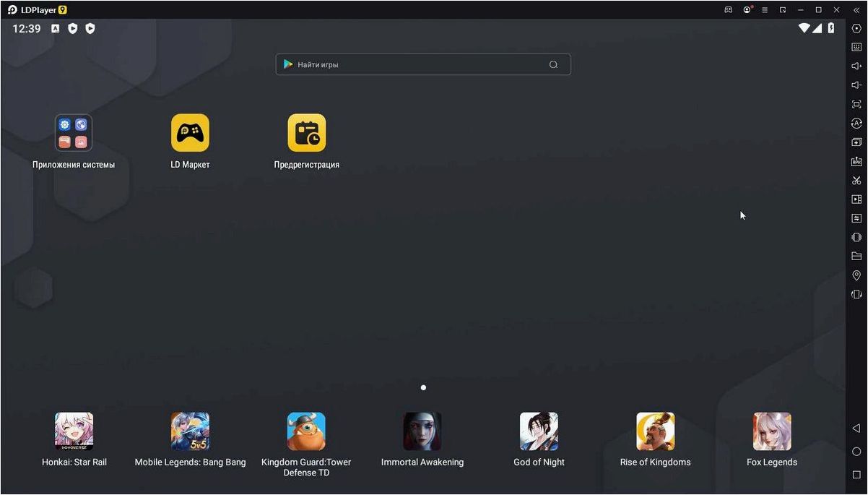868x495 pixels.
Task: Click the battery charging status icon
Action: (x=831, y=28)
